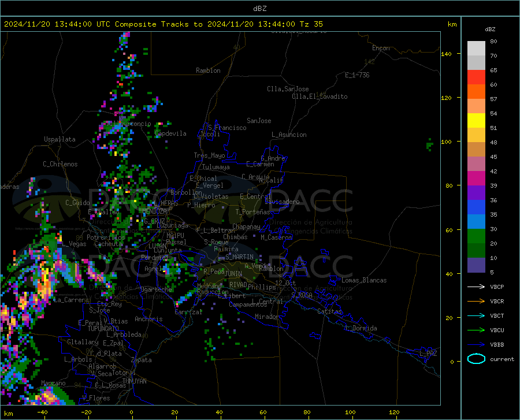520x420 pixels.
Task: Click the L_Dormida label on the map
Action: [361, 328]
